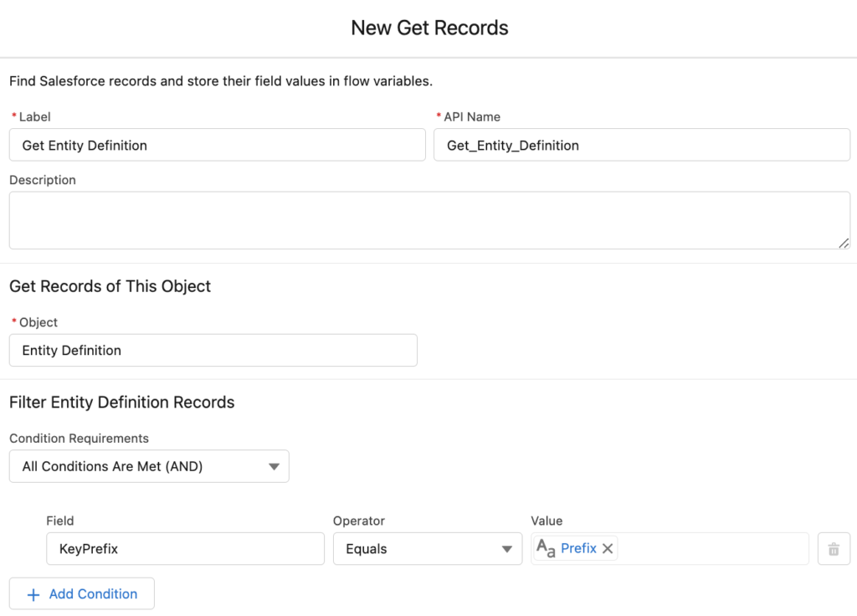Delete the KeyPrefix condition row
857x616 pixels.
[x=834, y=549]
